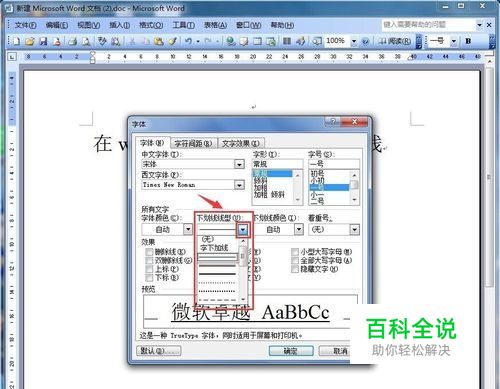Open the 文件 File menu
This screenshot has width=500, height=389.
(x=26, y=25)
